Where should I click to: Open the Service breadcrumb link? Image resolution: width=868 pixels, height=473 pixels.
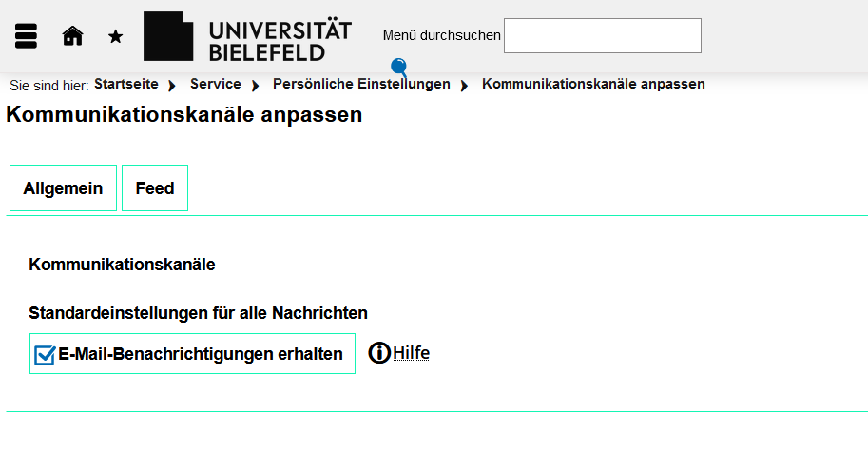[216, 84]
